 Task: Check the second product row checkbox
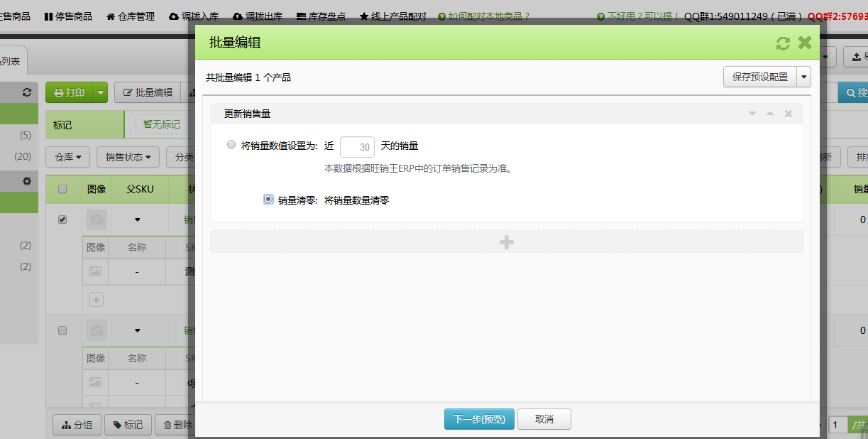coord(62,330)
